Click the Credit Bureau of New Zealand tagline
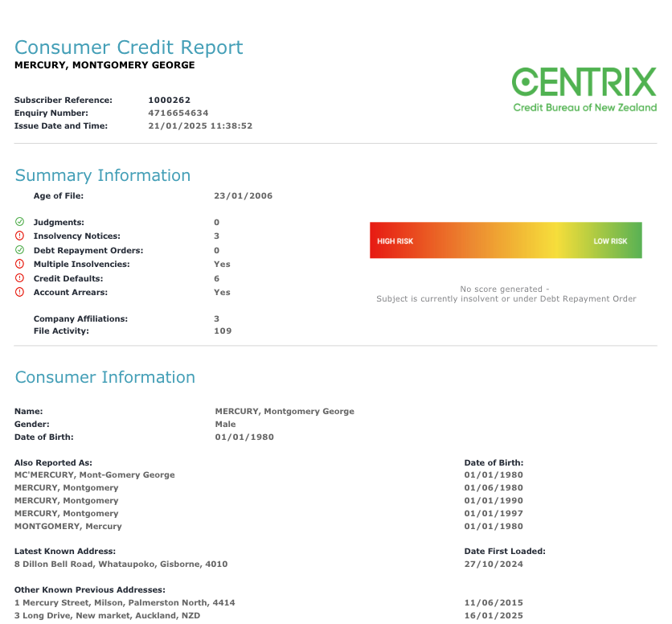 click(584, 108)
